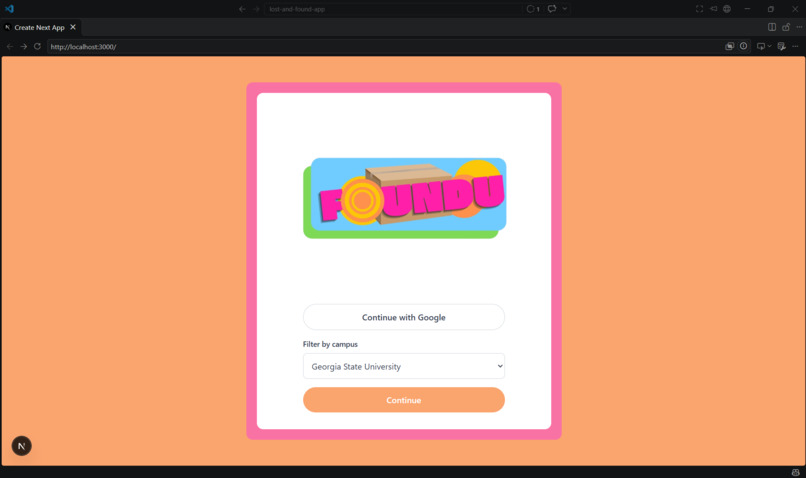Navigate back in the embedded browser
This screenshot has width=806, height=478.
[x=10, y=46]
